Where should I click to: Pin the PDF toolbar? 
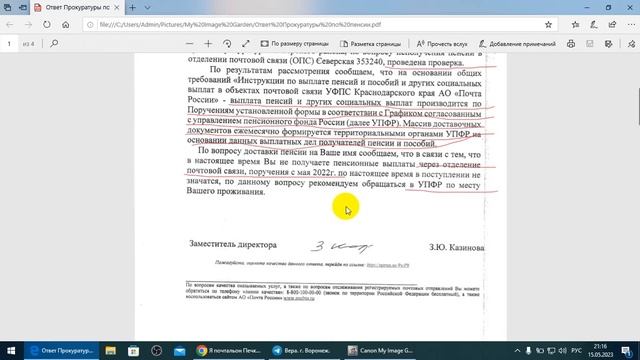(631, 43)
